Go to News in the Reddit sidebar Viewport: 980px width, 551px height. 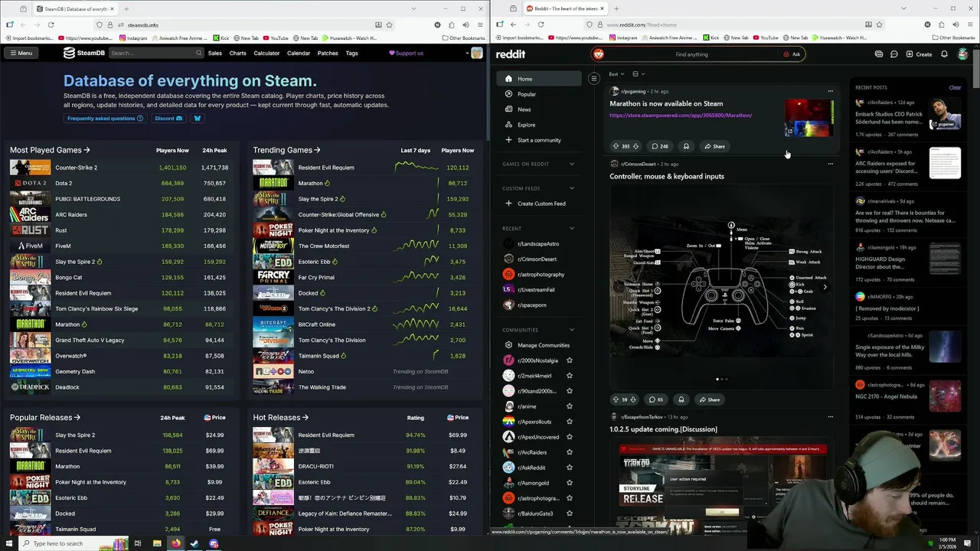539,109
